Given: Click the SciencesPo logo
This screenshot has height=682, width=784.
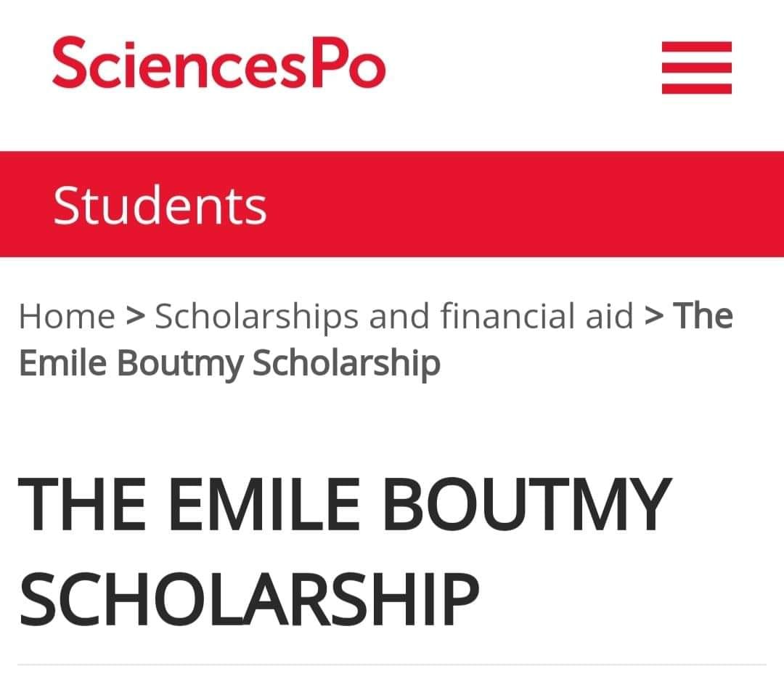Looking at the screenshot, I should [218, 64].
